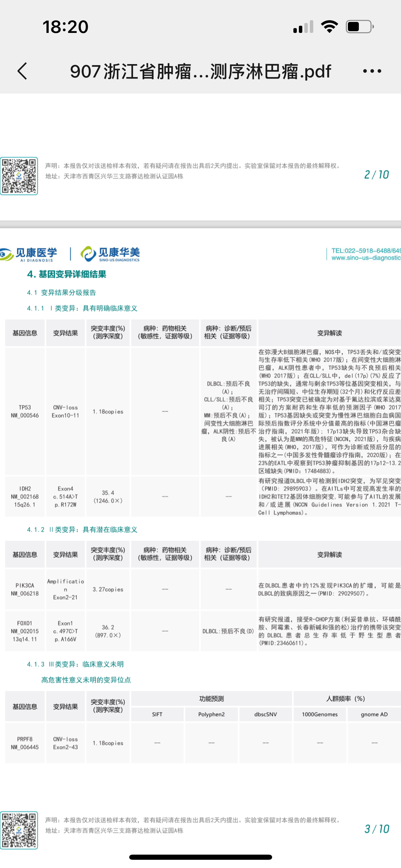The image size is (401, 868).
Task: Tap the 3.27copies value cell
Action: point(108,589)
